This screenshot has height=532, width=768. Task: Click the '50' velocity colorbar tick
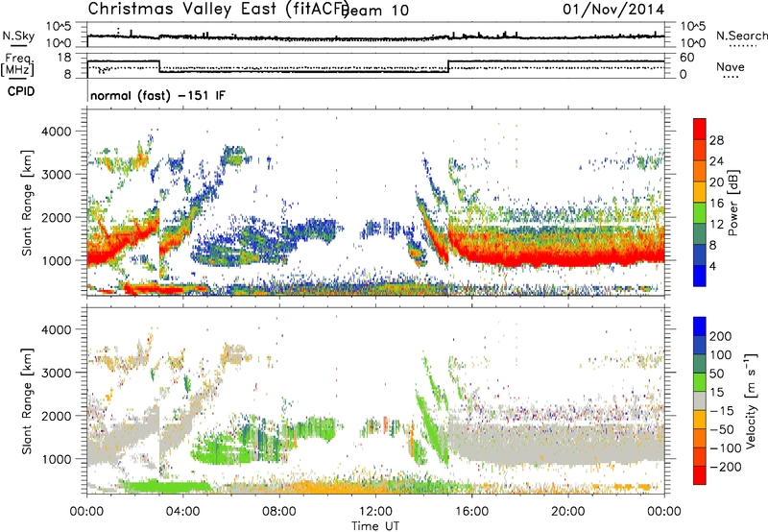pos(717,374)
